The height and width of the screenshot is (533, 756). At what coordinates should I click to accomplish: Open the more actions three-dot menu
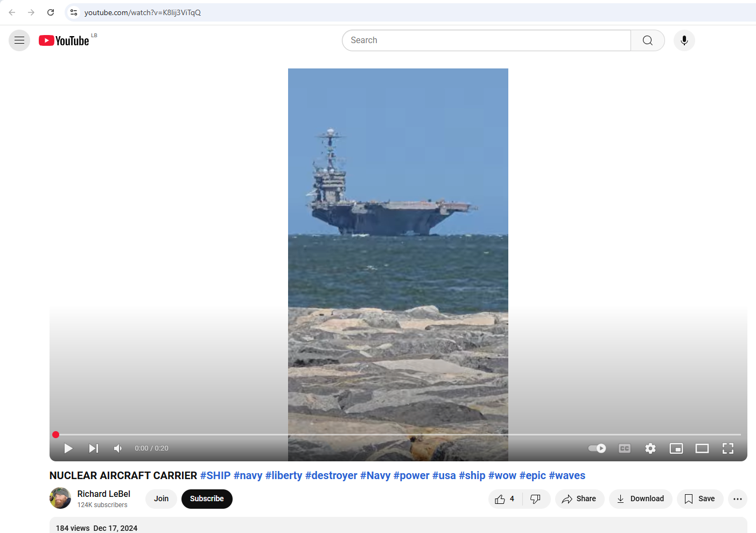(737, 499)
